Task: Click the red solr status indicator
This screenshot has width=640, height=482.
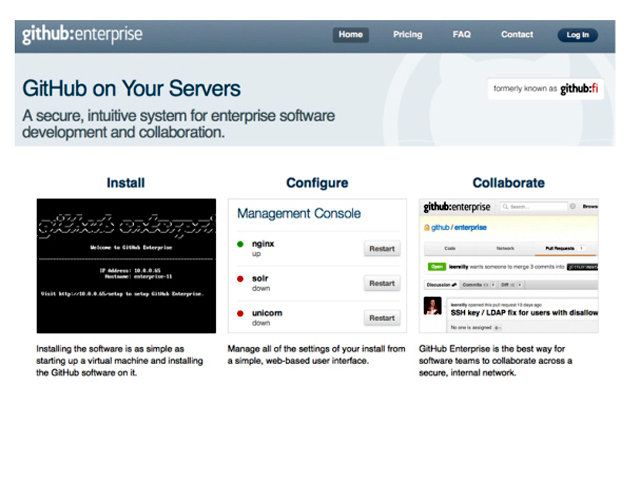Action: click(x=240, y=279)
